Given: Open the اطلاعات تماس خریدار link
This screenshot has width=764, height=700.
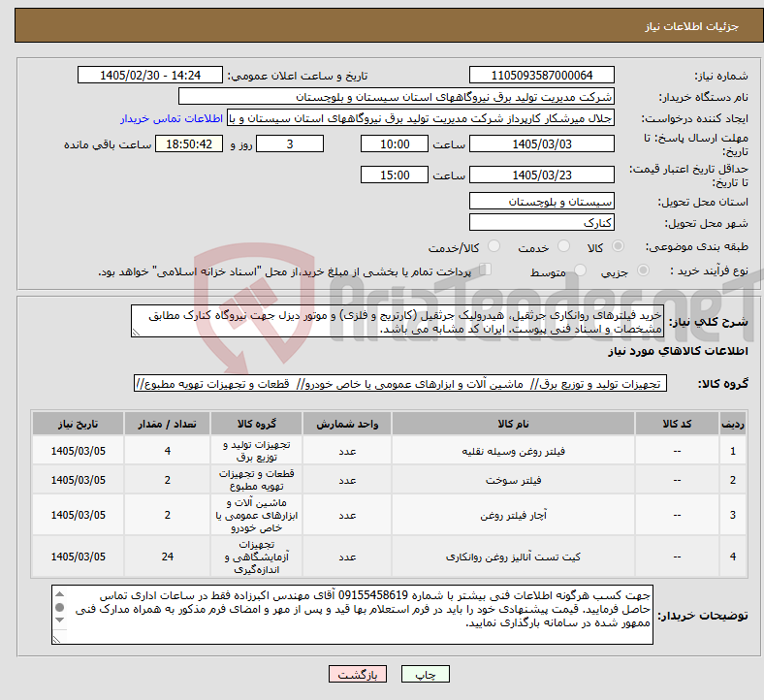Looking at the screenshot, I should pos(172,118).
